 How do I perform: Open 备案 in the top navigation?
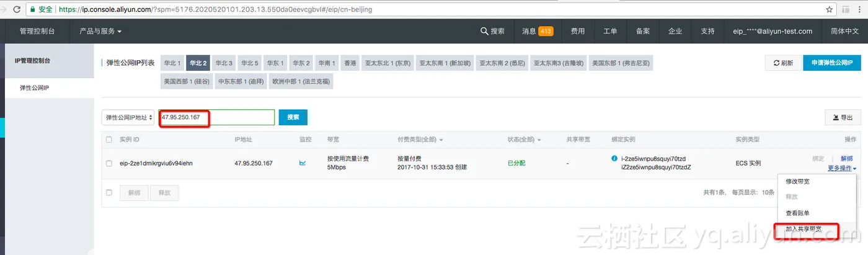(643, 31)
